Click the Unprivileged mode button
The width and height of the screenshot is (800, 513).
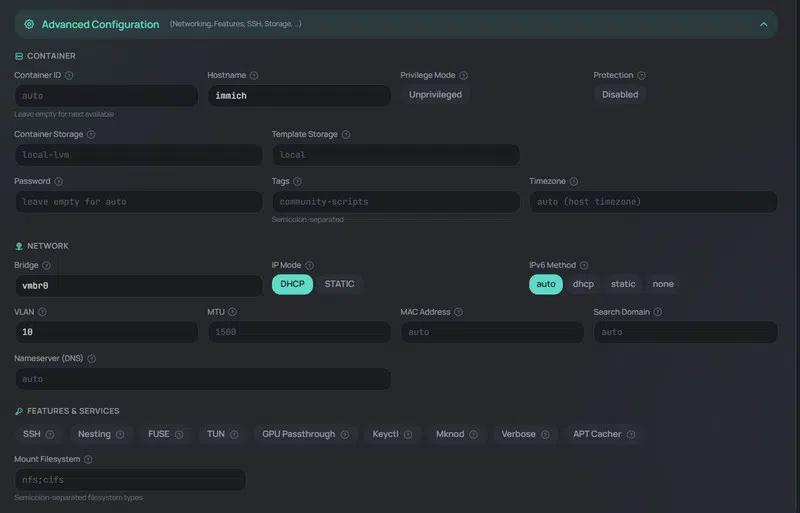435,95
